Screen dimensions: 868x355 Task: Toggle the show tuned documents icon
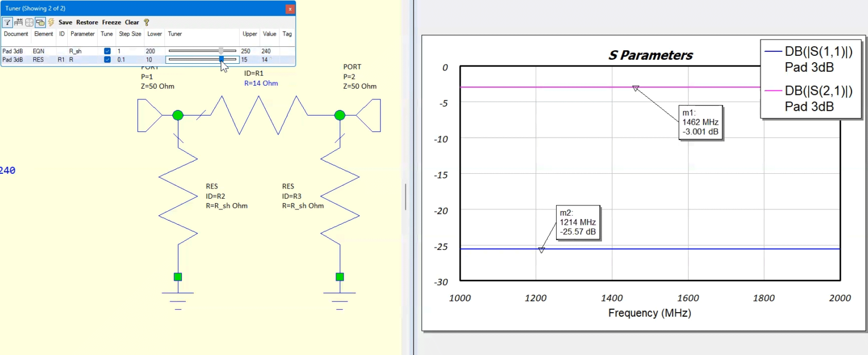(40, 22)
